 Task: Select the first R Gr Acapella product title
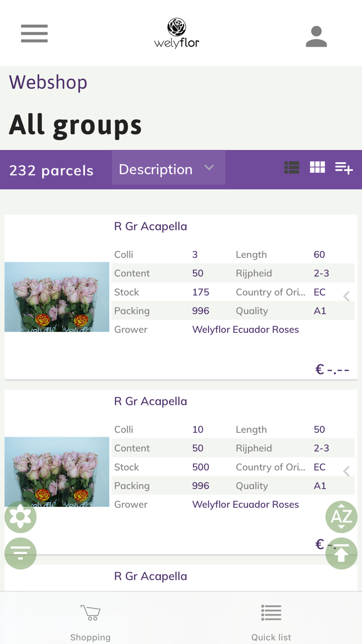click(150, 226)
